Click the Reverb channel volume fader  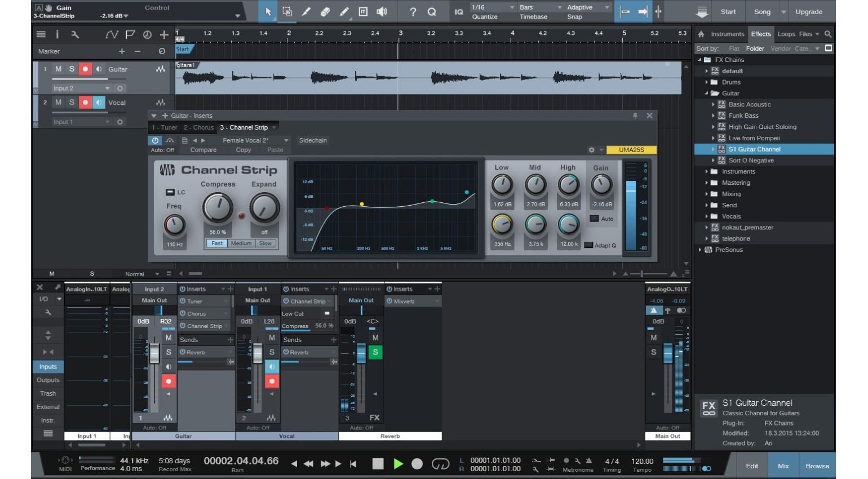[361, 354]
